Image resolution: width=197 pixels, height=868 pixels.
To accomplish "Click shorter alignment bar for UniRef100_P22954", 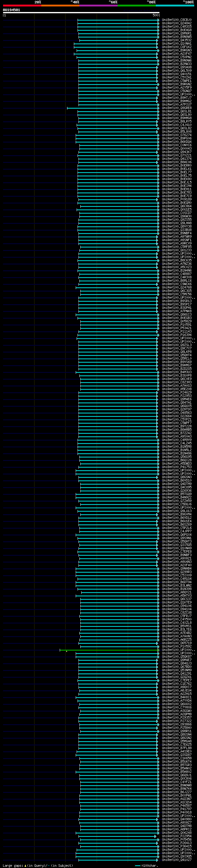I will pos(118,836).
